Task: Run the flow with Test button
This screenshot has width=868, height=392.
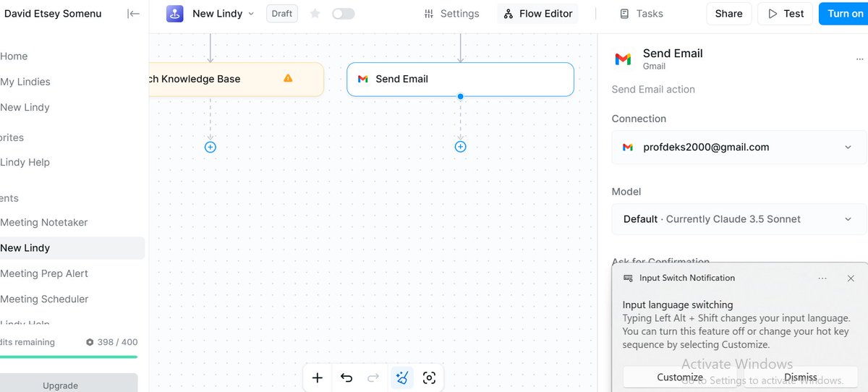Action: click(786, 14)
